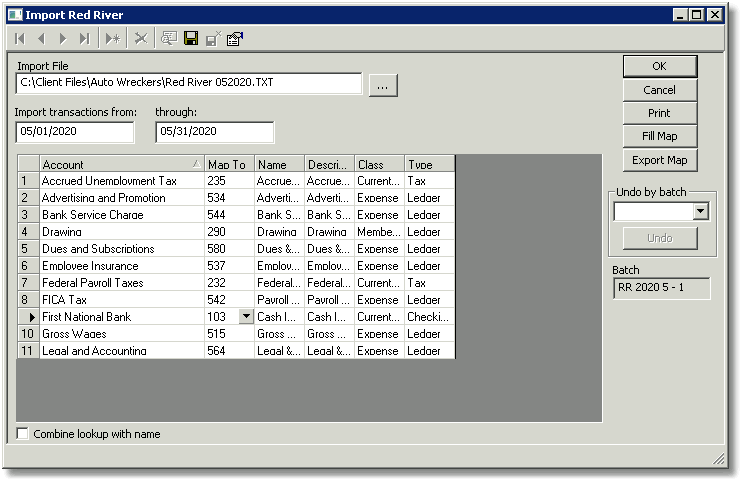Screen dimensions: 743x483
Task: Click Map To value 542
Action: tap(229, 300)
